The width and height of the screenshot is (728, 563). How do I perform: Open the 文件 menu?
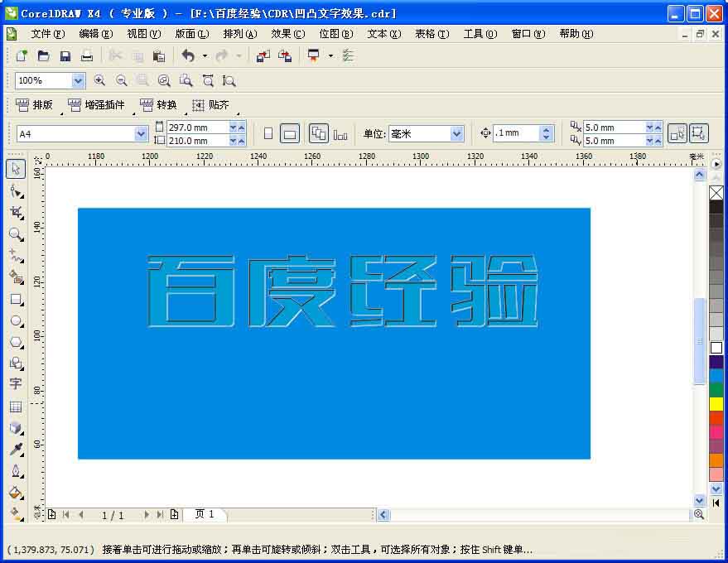click(47, 34)
